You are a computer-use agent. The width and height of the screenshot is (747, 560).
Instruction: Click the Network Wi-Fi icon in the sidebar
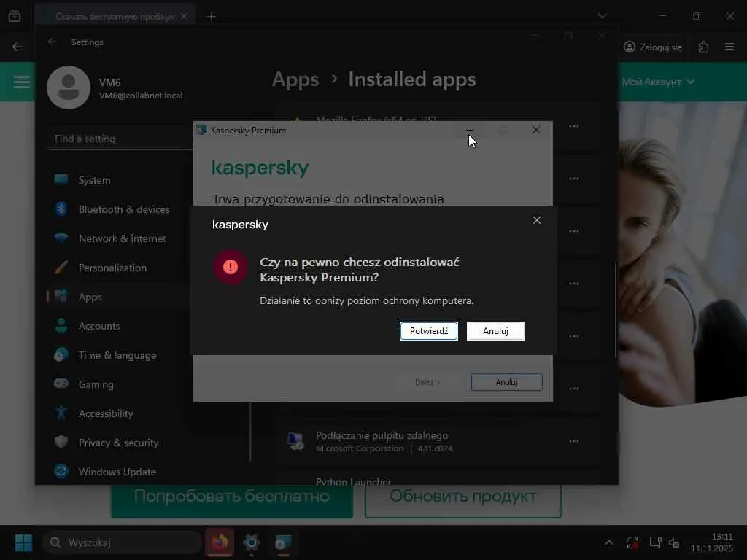click(61, 238)
